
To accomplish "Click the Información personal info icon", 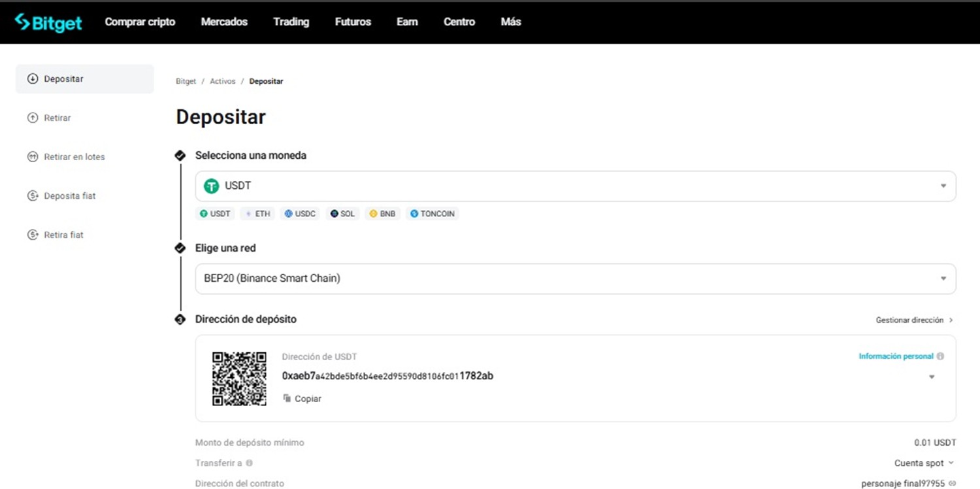I will [x=940, y=356].
